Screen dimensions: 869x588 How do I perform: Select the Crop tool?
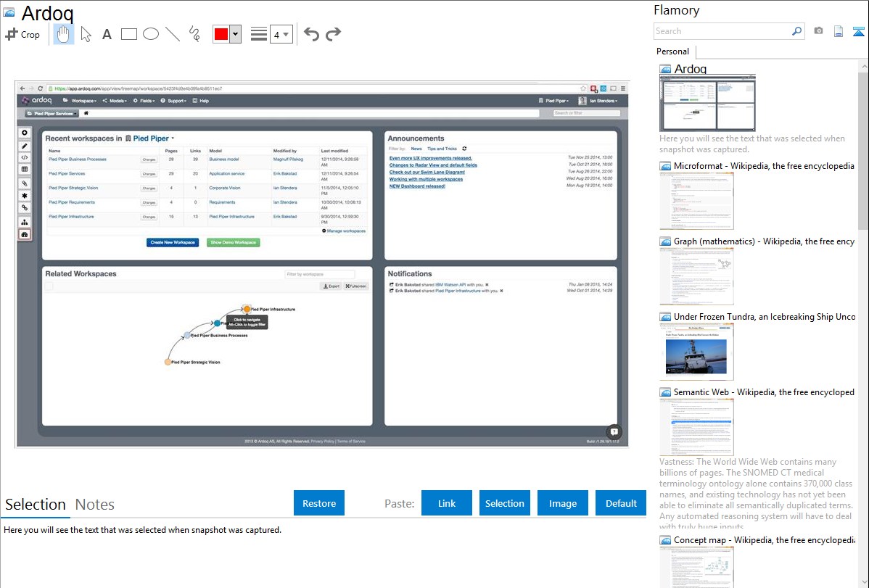pos(22,34)
